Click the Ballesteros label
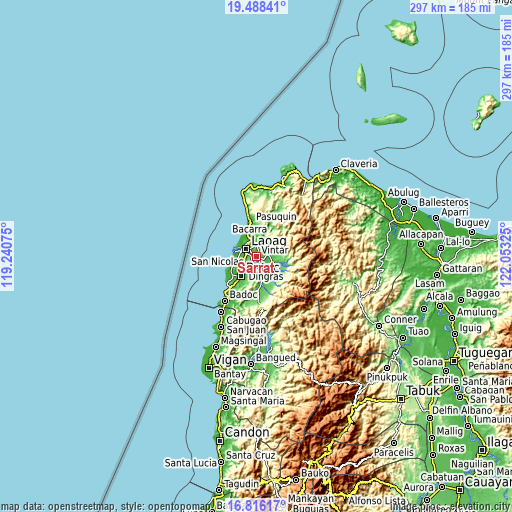Viewport: 512px width, 512px height. coord(444,202)
